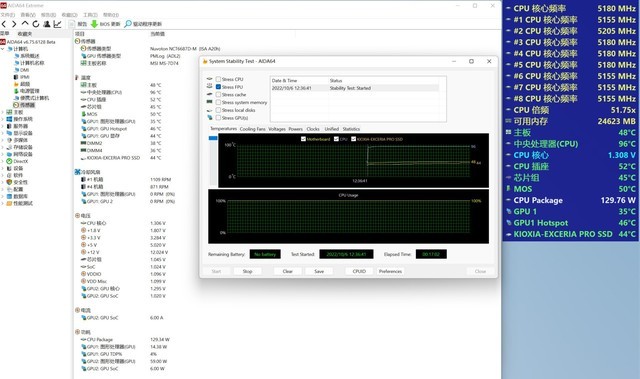
Task: Open the 工具(T) menu
Action: click(91, 15)
